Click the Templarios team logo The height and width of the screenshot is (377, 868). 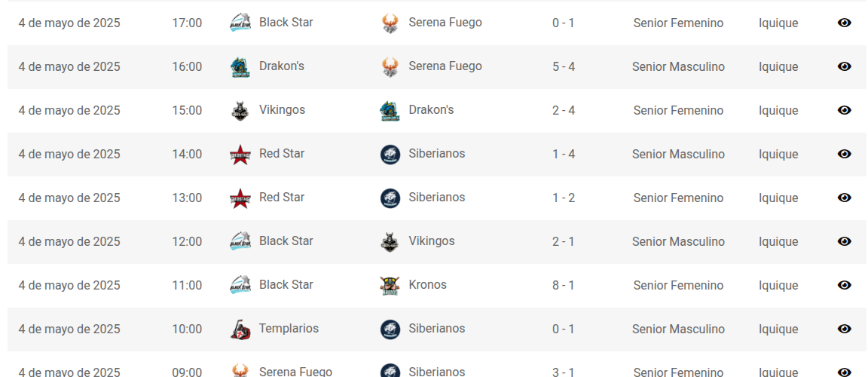click(x=240, y=329)
